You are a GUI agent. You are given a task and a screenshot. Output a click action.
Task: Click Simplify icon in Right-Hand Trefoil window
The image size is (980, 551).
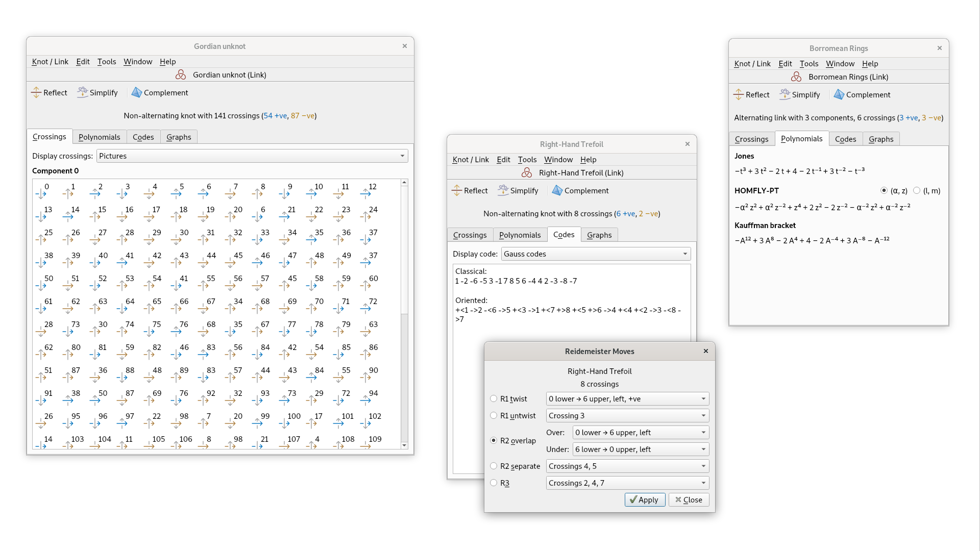coord(503,190)
